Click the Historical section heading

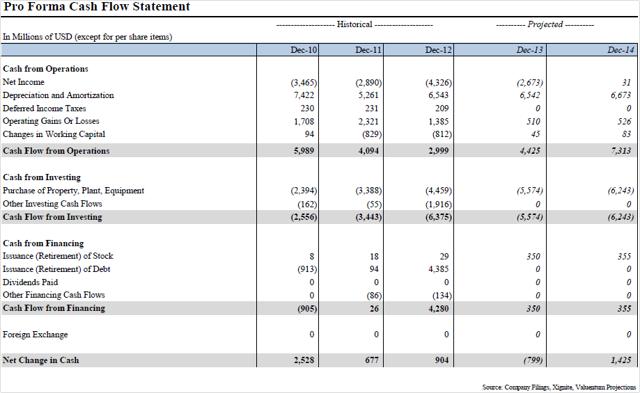pyautogui.click(x=354, y=24)
